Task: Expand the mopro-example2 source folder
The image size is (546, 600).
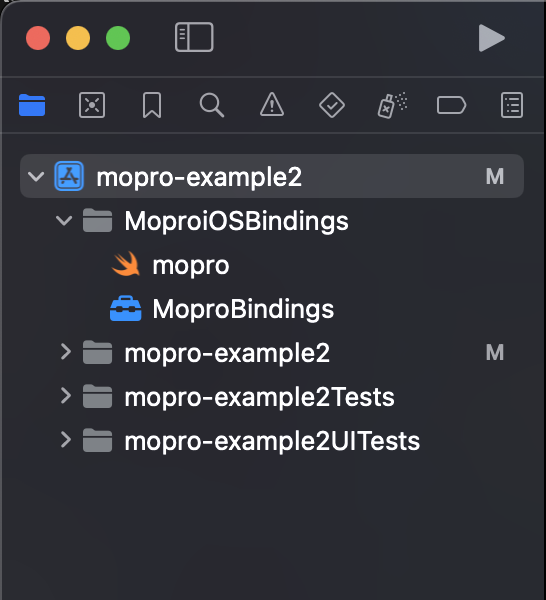Action: (x=66, y=352)
